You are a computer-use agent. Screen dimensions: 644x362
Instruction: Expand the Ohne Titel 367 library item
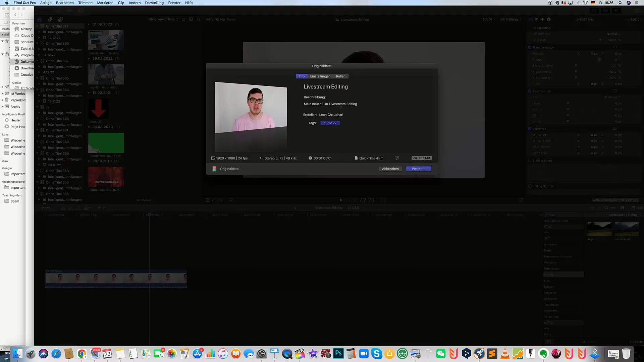point(39,61)
